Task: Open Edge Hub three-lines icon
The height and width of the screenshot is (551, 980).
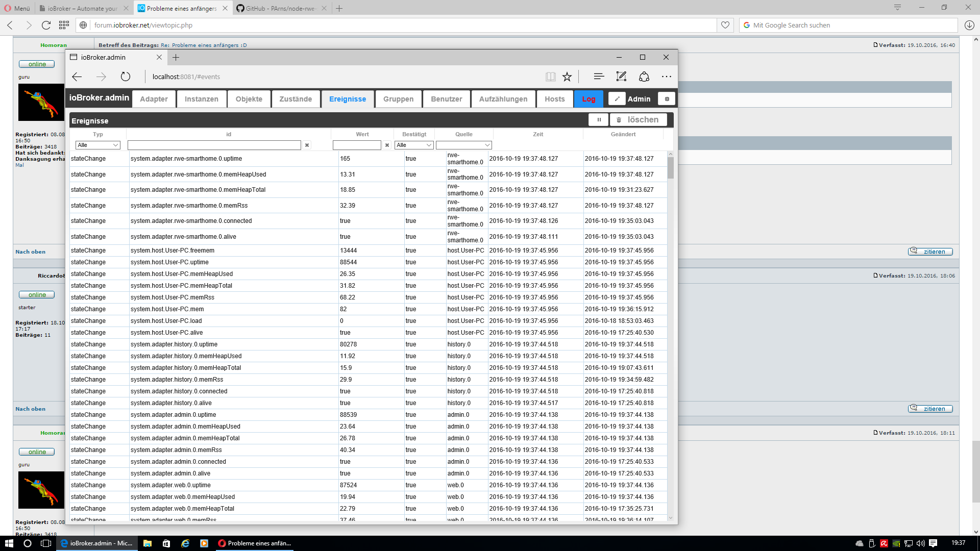Action: (599, 77)
